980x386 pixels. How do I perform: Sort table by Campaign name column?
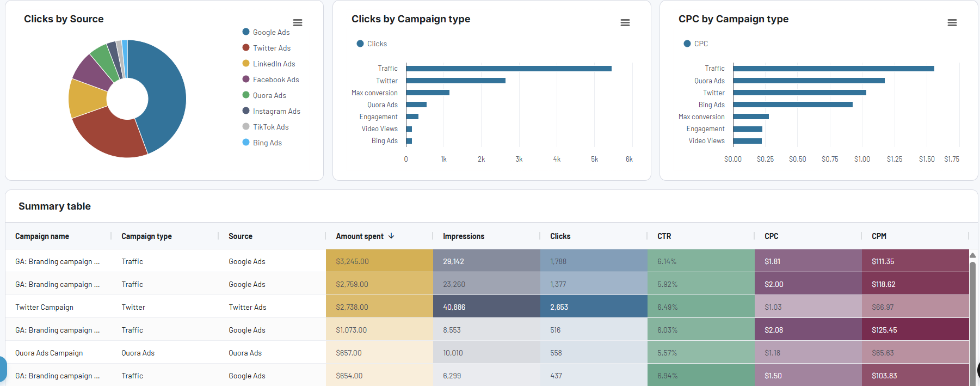tap(42, 236)
